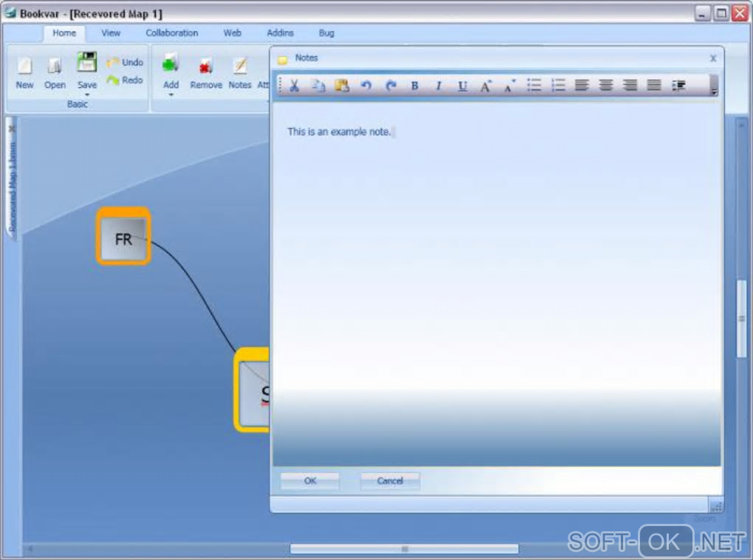Screen dimensions: 753x560
Task: Click the horizontal scrollbar thumb
Action: click(x=405, y=548)
